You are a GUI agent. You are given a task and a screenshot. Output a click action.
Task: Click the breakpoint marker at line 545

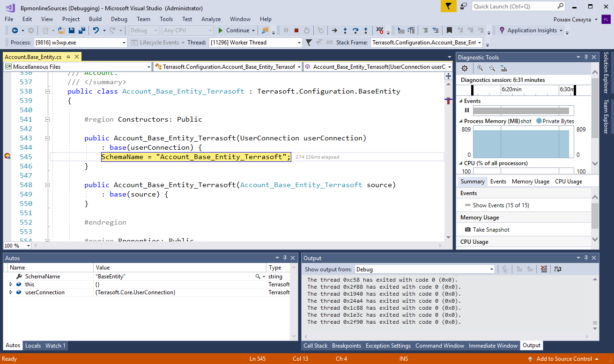tap(7, 157)
